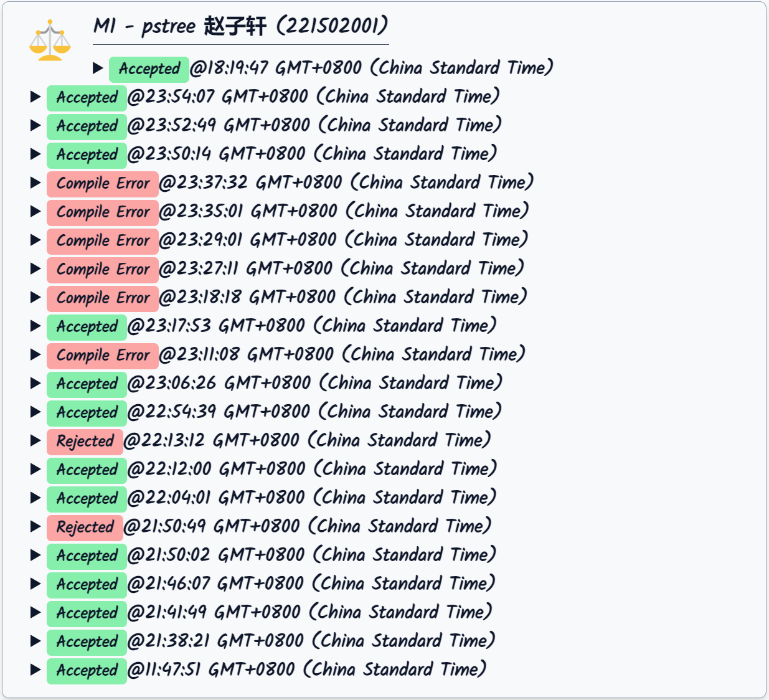Screen dimensions: 769x700
Task: Click the 21:46:07 submission timestamp text
Action: (311, 584)
